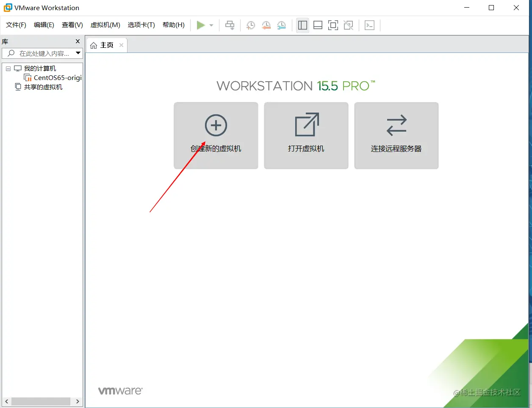The height and width of the screenshot is (408, 532).
Task: Toggle the library sidebar view icon
Action: click(302, 25)
